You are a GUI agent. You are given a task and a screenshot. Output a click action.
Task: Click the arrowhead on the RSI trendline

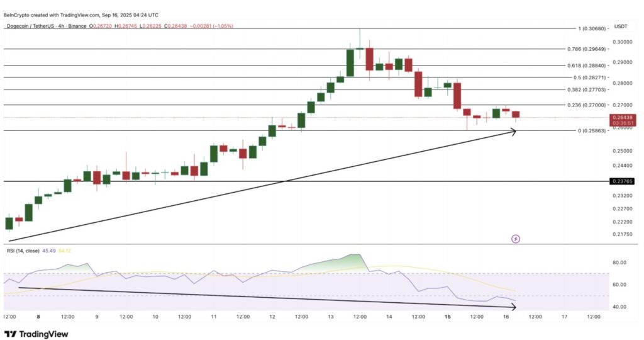pos(513,307)
